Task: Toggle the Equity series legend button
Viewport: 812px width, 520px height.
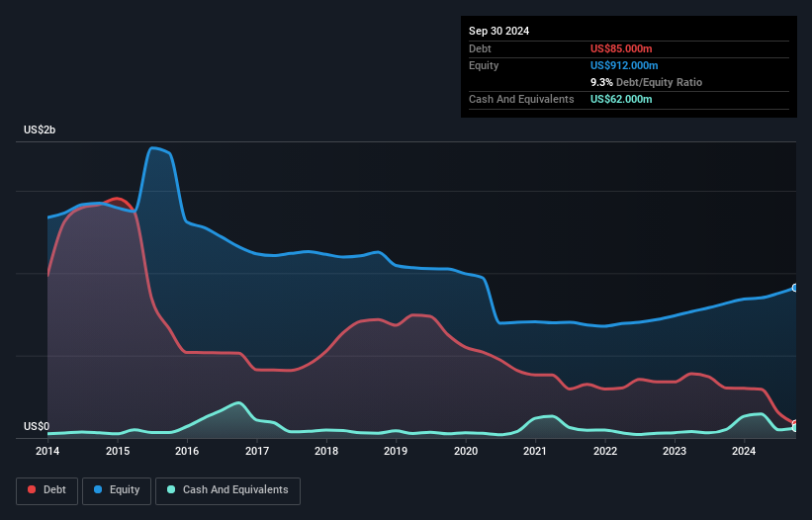Action: [x=117, y=490]
